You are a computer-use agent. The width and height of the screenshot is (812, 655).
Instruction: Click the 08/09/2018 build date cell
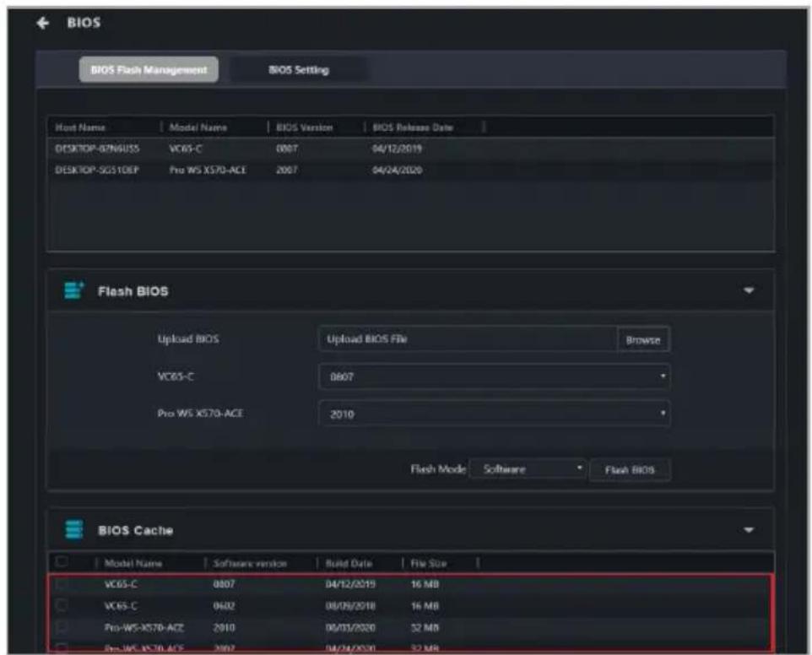coord(350,606)
